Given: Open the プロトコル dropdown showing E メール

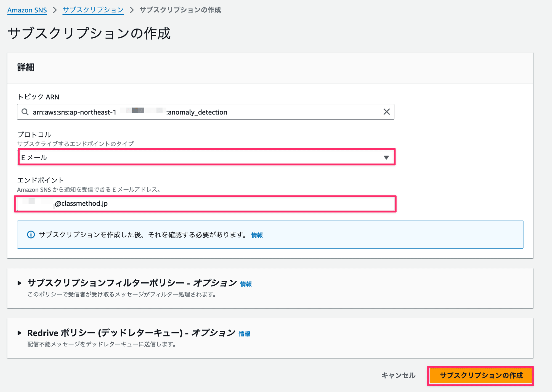Looking at the screenshot, I should [206, 157].
